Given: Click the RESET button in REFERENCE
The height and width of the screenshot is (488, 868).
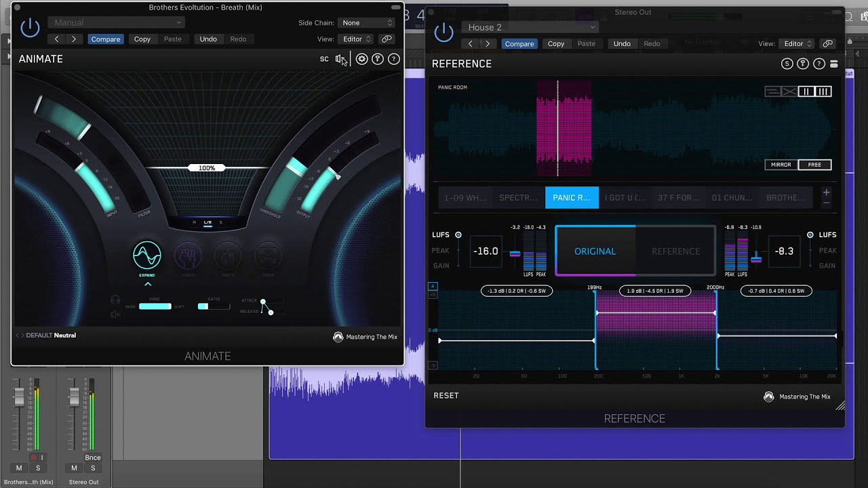Looking at the screenshot, I should tap(446, 396).
